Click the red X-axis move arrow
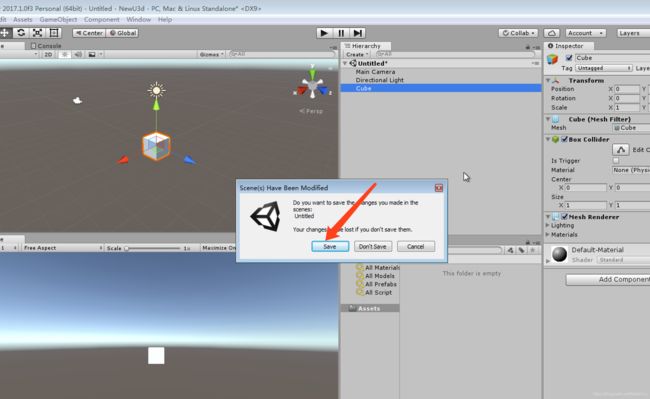This screenshot has height=399, width=650. (122, 160)
